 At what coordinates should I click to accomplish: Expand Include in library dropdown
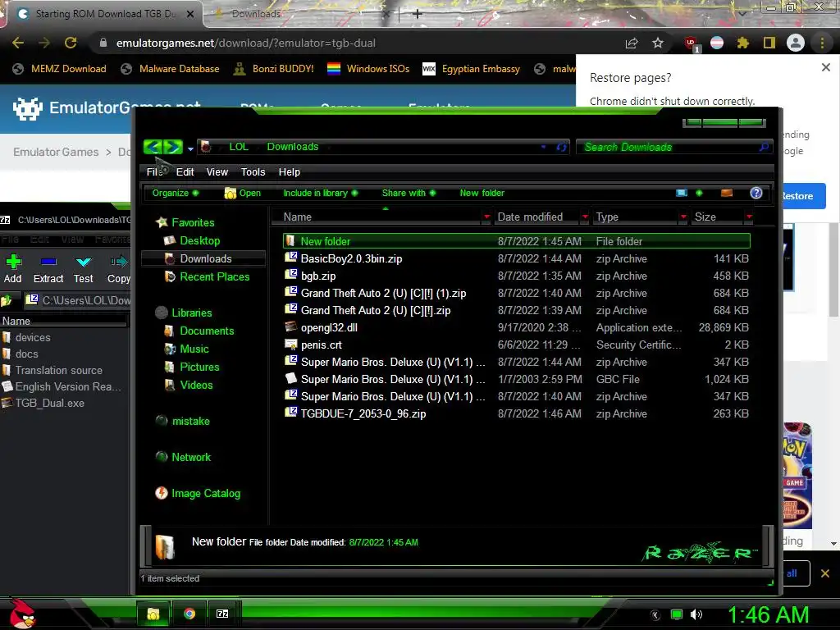tap(321, 193)
